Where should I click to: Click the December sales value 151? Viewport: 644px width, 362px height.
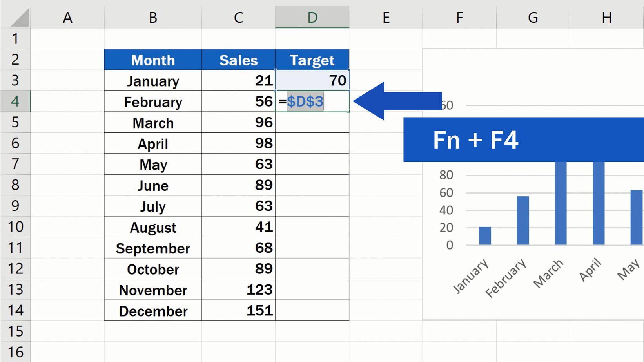pos(259,311)
